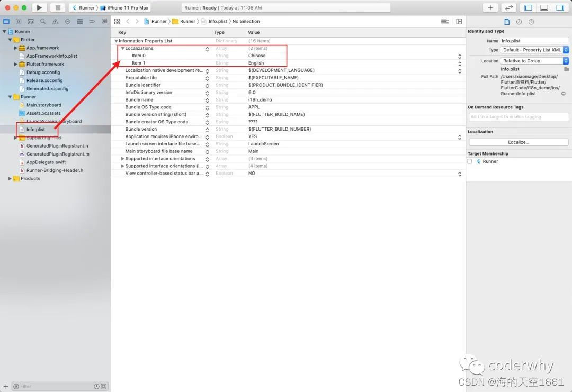Select Assets.xcassets in navigator
This screenshot has width=572, height=392.
pyautogui.click(x=43, y=113)
